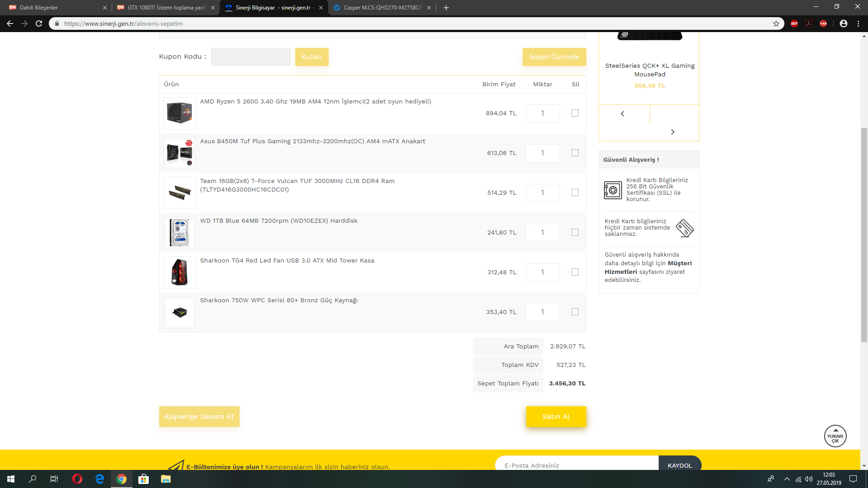Tick delete box for WD 1TB Blue
The image size is (868, 488).
575,233
